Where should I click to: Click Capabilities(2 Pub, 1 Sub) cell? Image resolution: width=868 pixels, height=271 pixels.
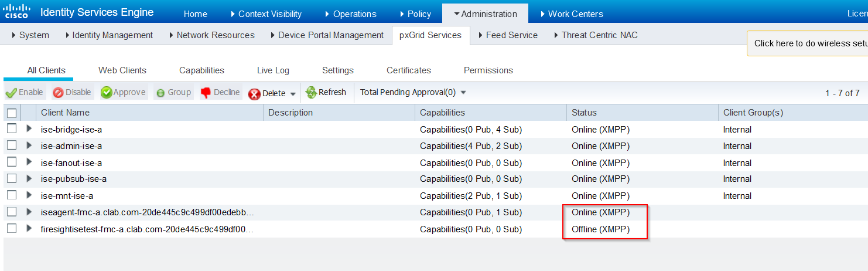pos(471,196)
